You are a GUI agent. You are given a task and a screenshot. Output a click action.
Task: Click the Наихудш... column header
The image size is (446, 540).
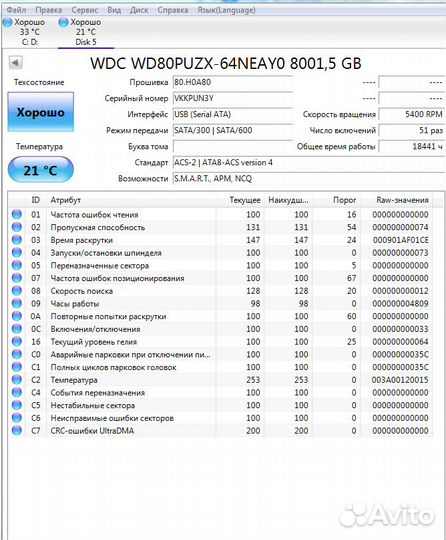point(288,200)
